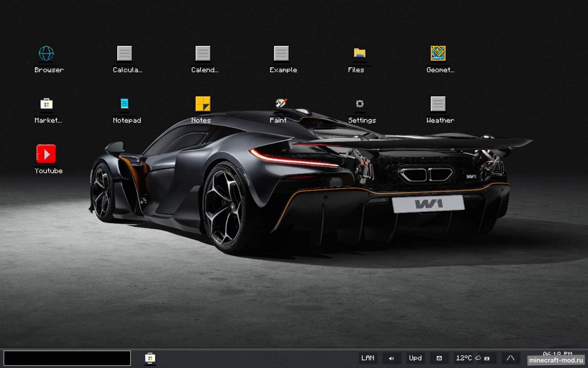The image size is (588, 368).
Task: Open the mail envelope tray icon
Action: coord(439,358)
